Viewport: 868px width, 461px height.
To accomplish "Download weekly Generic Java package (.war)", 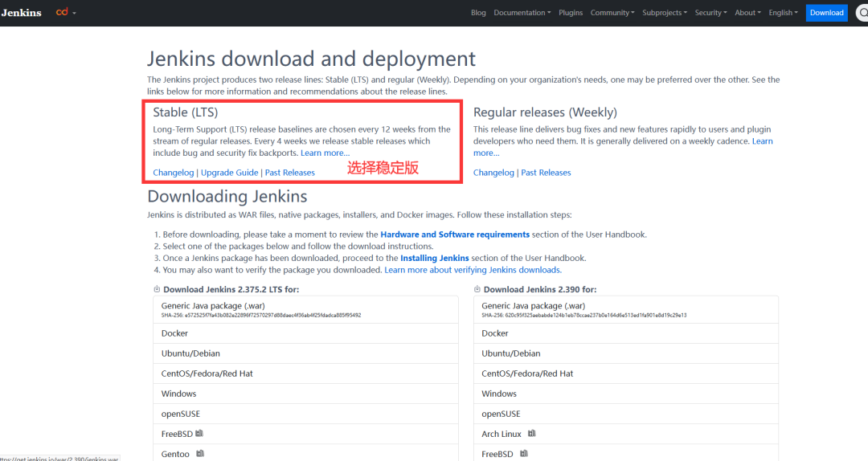I will 626,310.
